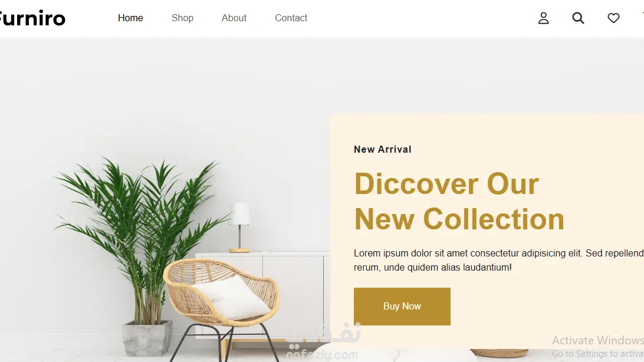
Task: Open the Contact nav item
Action: click(x=291, y=18)
